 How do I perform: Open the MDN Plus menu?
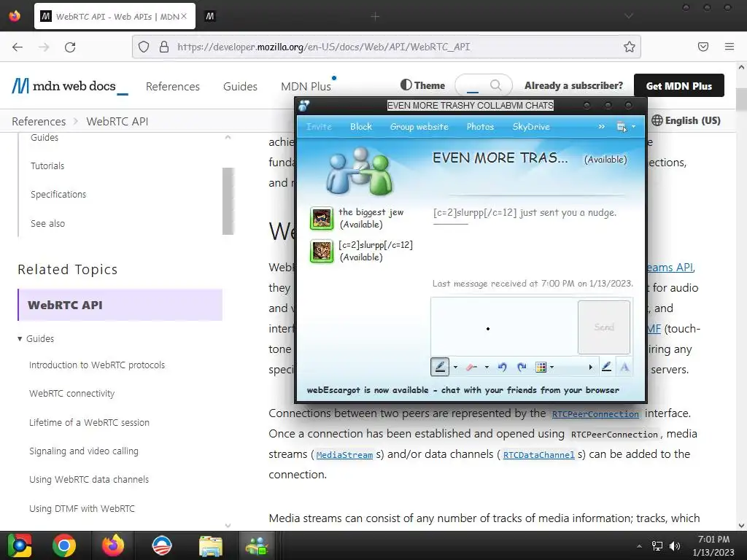306,87
